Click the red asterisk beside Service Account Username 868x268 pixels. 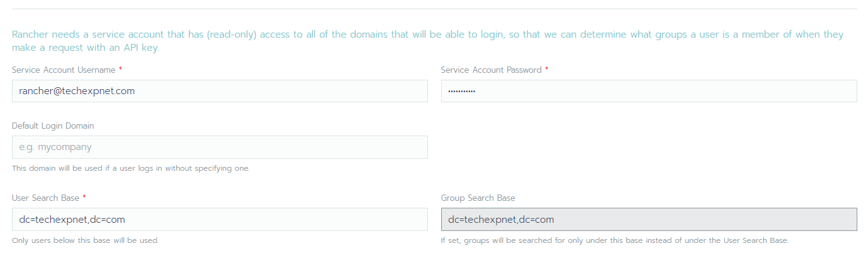[x=120, y=69]
